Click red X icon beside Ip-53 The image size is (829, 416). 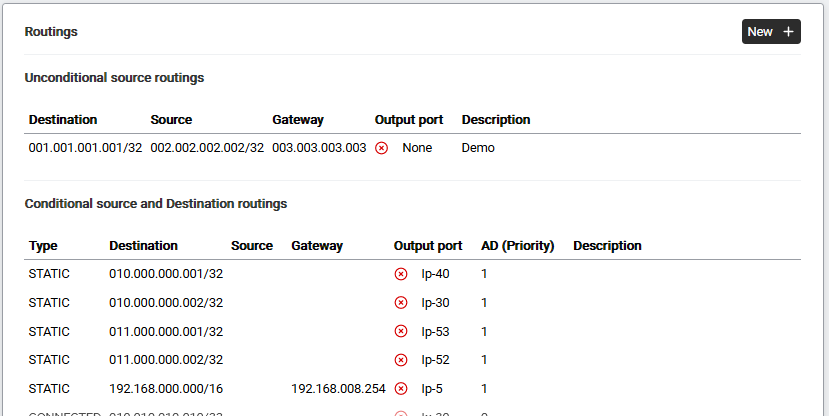401,331
